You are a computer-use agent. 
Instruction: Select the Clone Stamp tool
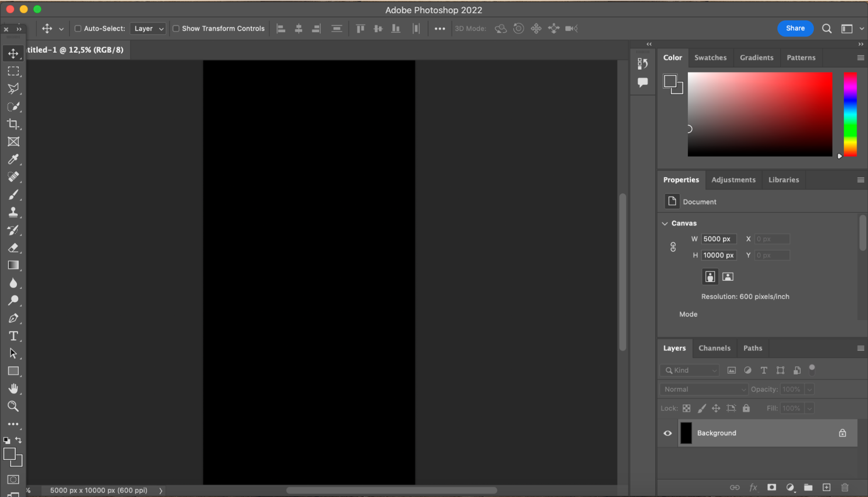coord(13,212)
